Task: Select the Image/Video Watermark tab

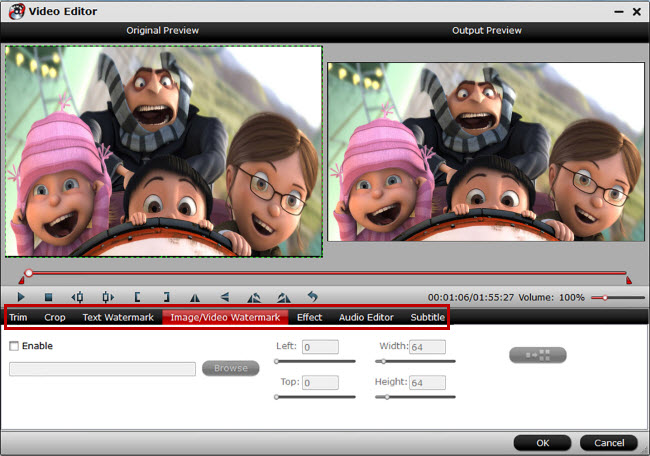Action: tap(225, 317)
